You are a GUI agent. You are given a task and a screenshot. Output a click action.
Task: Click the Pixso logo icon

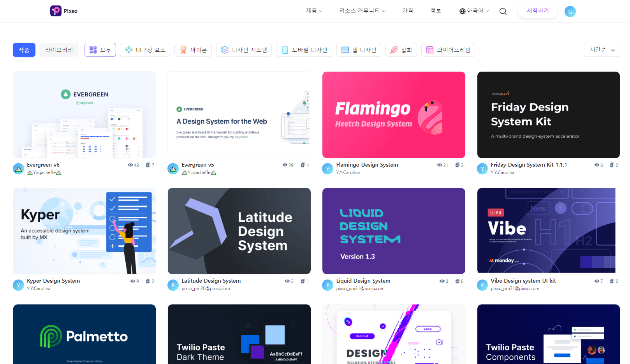click(56, 11)
